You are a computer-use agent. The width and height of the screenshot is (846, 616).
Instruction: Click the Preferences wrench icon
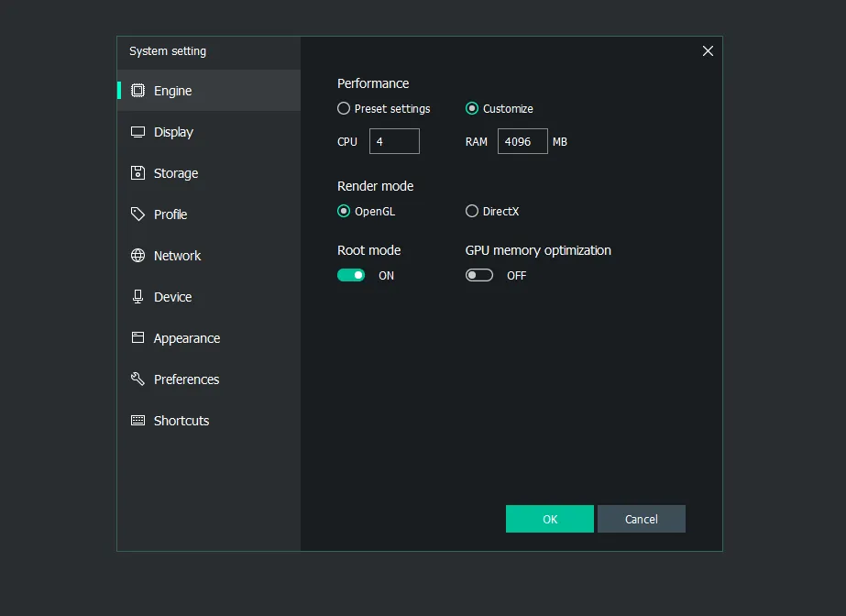[x=138, y=379]
